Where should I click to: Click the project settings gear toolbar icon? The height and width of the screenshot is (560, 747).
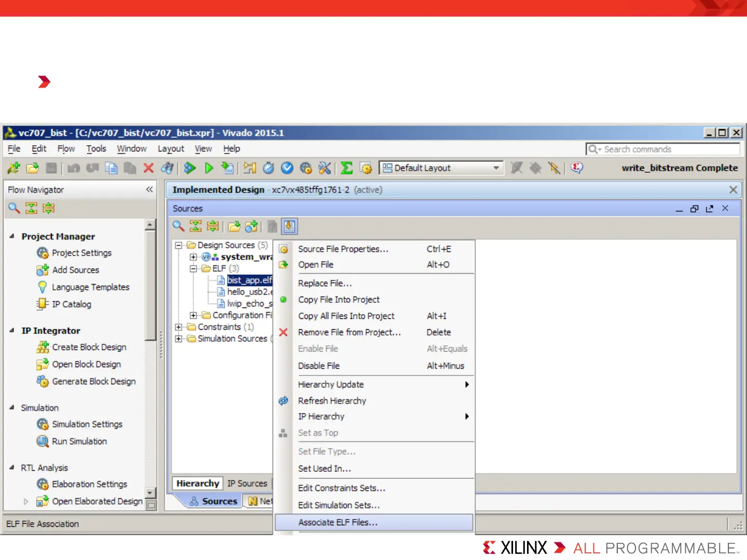[366, 168]
